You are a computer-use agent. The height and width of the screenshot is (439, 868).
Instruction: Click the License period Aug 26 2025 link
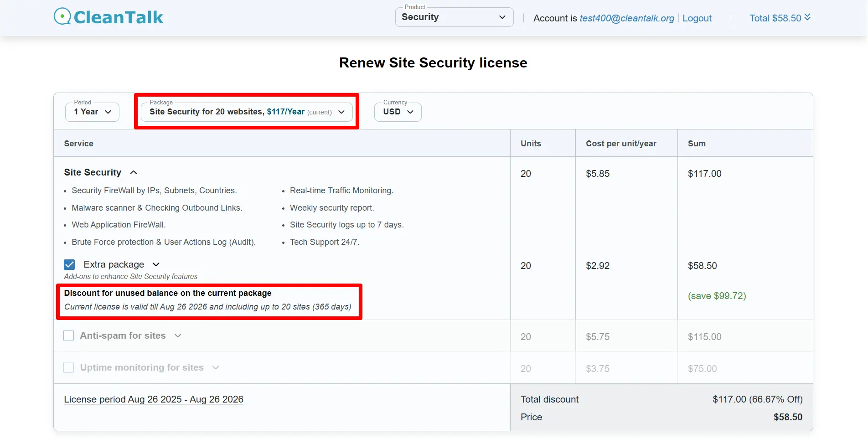(x=154, y=399)
